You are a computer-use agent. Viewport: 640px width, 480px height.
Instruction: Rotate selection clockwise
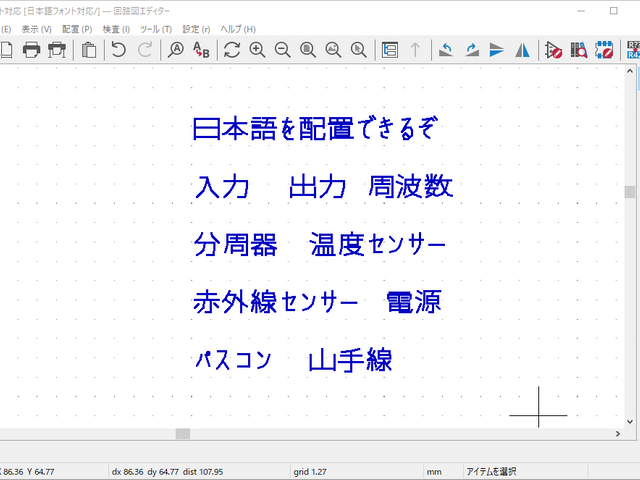tap(472, 50)
